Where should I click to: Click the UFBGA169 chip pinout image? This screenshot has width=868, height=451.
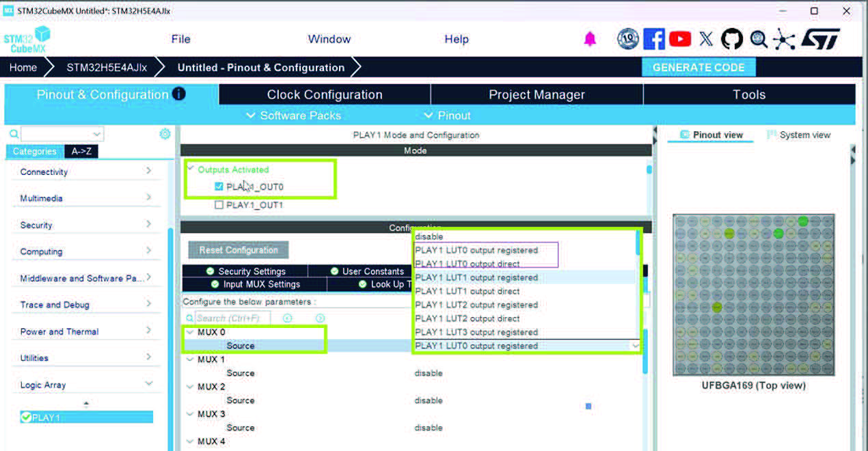click(753, 295)
